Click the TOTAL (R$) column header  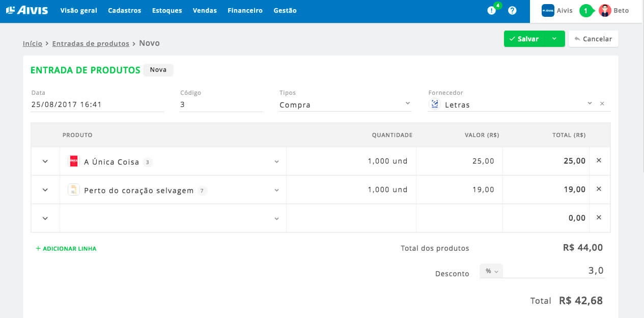(x=569, y=135)
